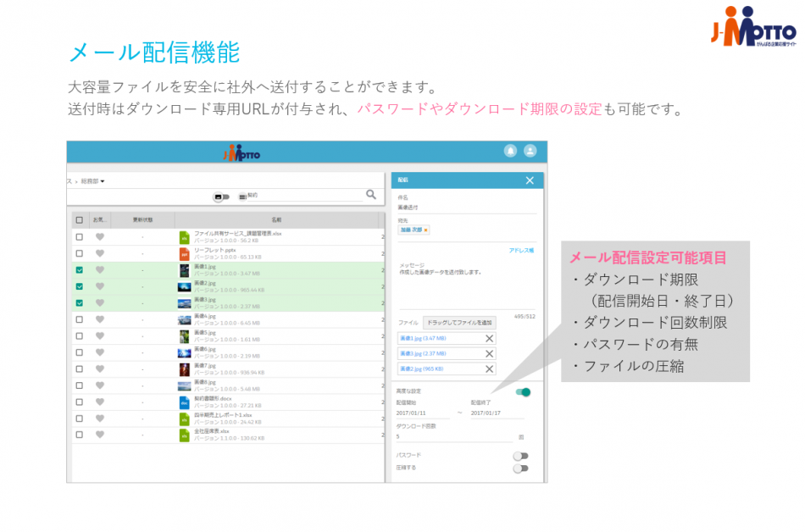
Task: Open 画像2.jpg thumbnail in file list
Action: [x=185, y=287]
